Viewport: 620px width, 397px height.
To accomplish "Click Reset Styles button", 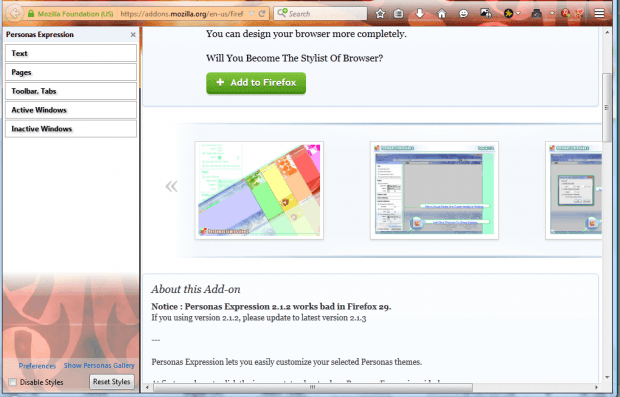I will [x=112, y=382].
